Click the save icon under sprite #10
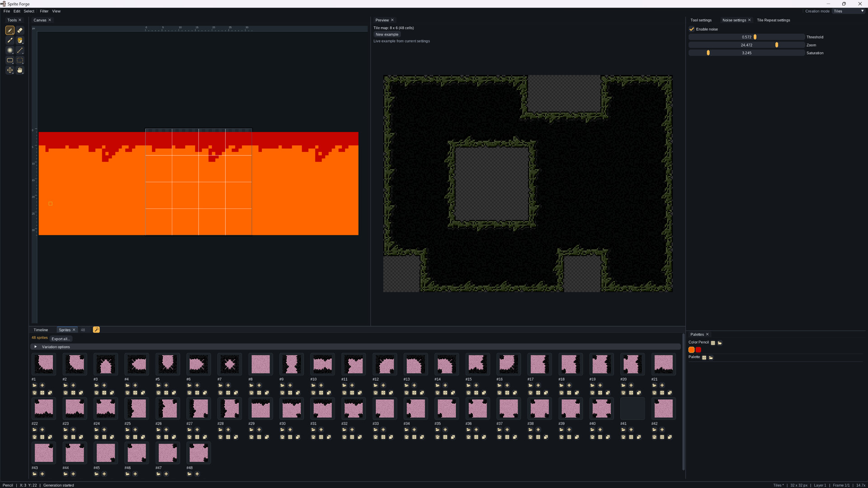Screen dimensions: 868x488 coord(313,393)
